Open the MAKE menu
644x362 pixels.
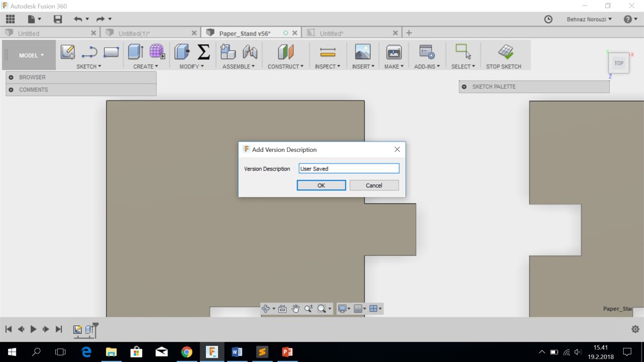pyautogui.click(x=394, y=66)
